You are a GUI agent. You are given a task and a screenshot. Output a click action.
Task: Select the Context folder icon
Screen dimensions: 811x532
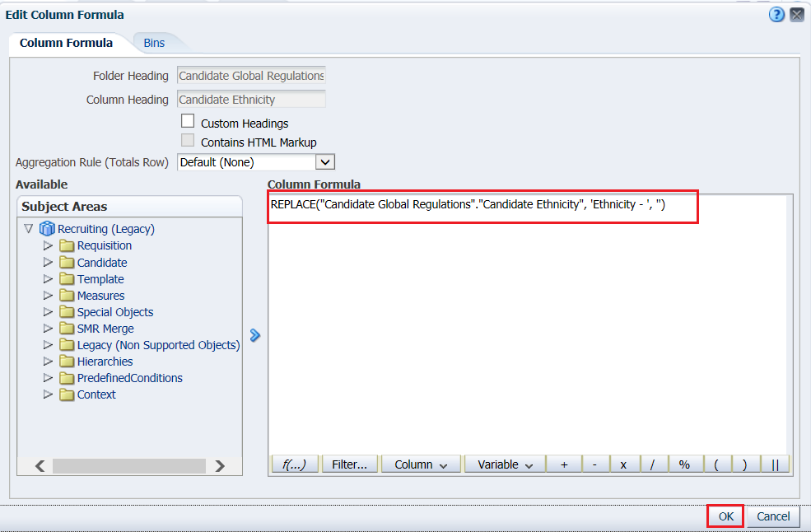(x=67, y=394)
